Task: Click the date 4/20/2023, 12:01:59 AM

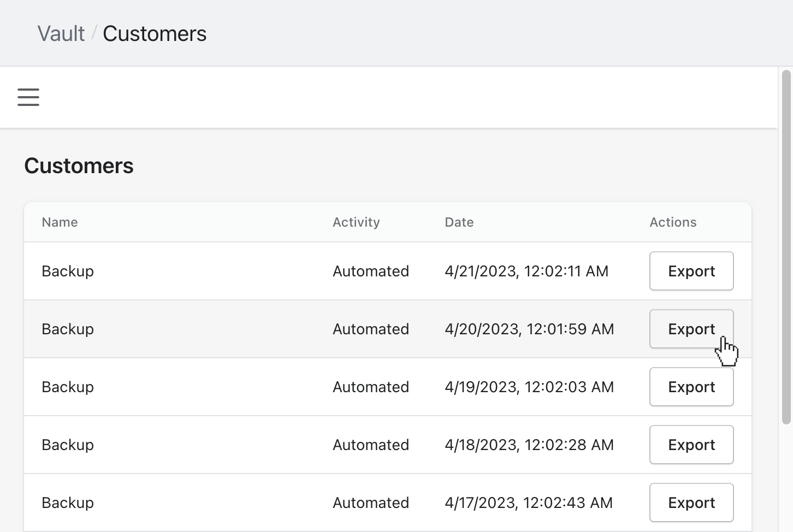Action: (x=529, y=329)
